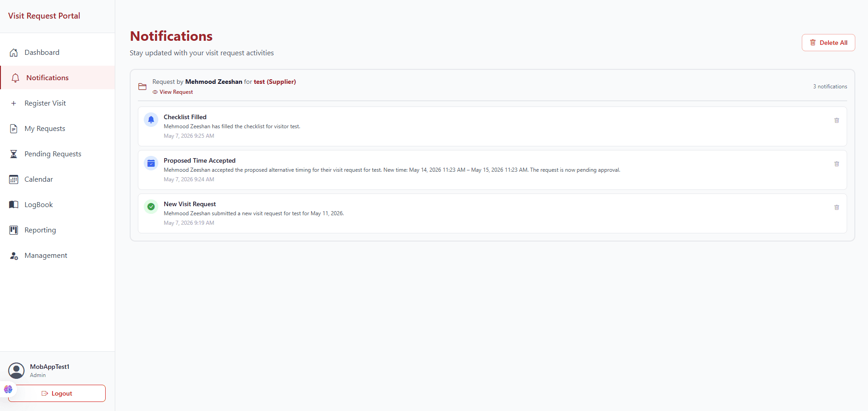Click the '3 notifications' count text

830,87
